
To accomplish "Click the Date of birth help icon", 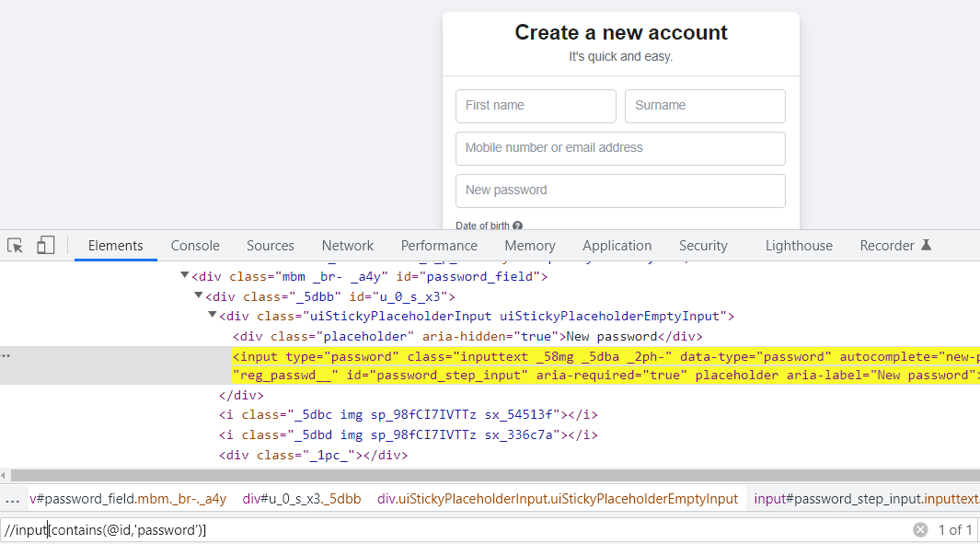I will [x=517, y=226].
